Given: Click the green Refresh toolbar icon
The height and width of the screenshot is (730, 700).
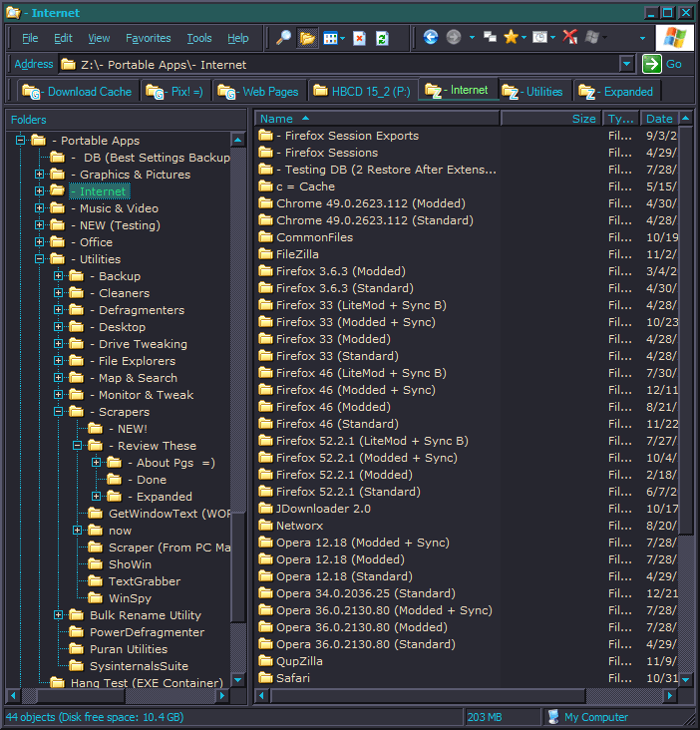Looking at the screenshot, I should coord(382,38).
